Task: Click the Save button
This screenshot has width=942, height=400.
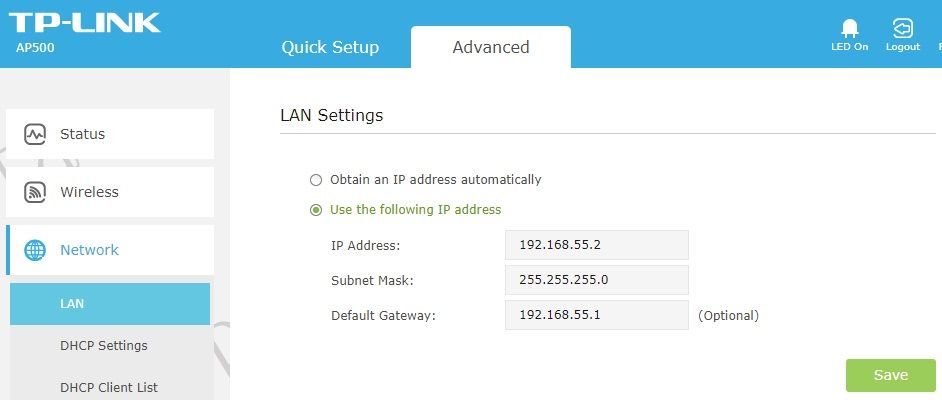Action: [890, 375]
